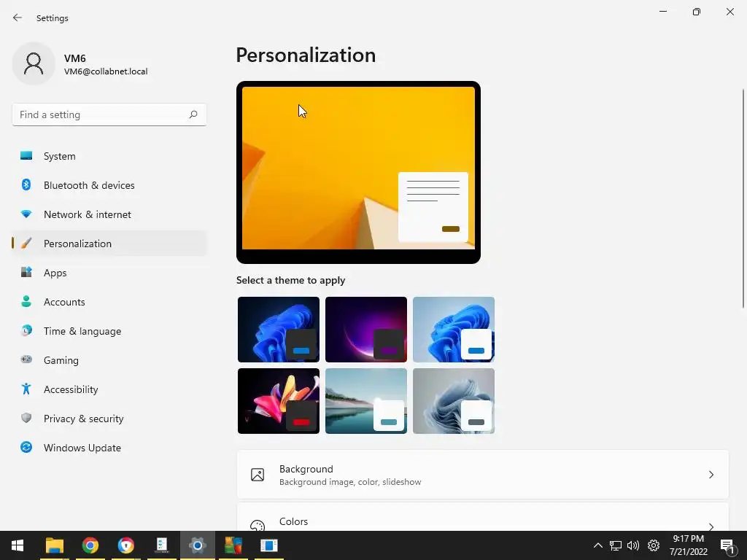Click the volume speaker icon in tray
747x560 pixels.
point(633,545)
